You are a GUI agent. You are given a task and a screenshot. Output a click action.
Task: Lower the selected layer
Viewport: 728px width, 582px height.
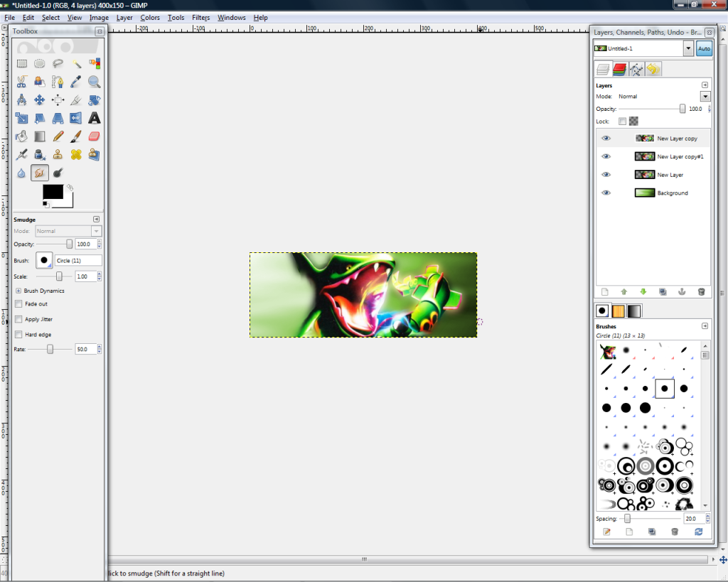643,292
